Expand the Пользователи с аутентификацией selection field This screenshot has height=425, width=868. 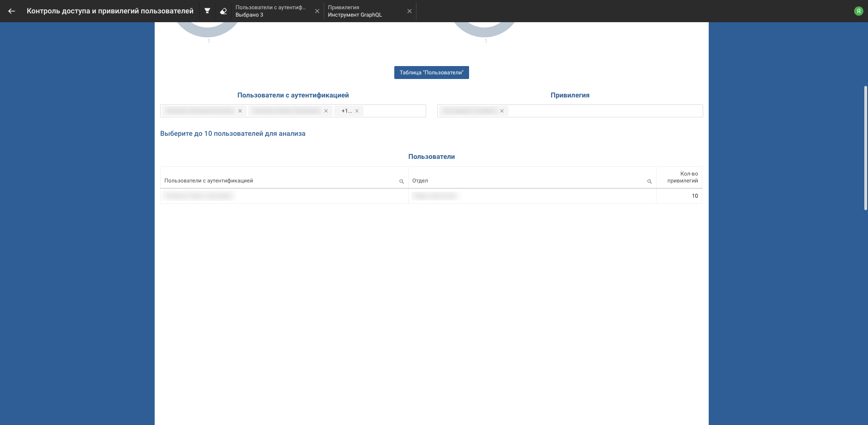tap(394, 111)
